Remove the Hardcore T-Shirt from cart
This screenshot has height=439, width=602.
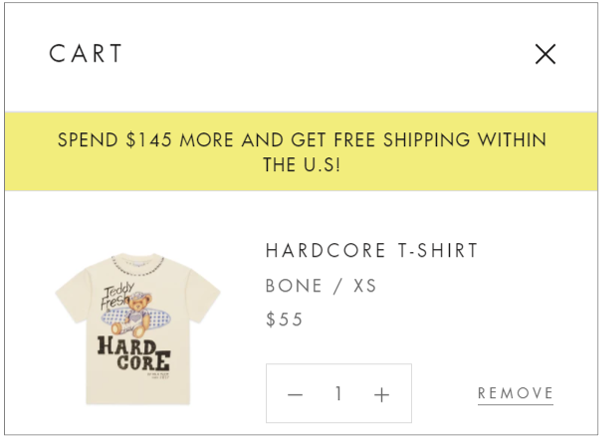(x=515, y=394)
